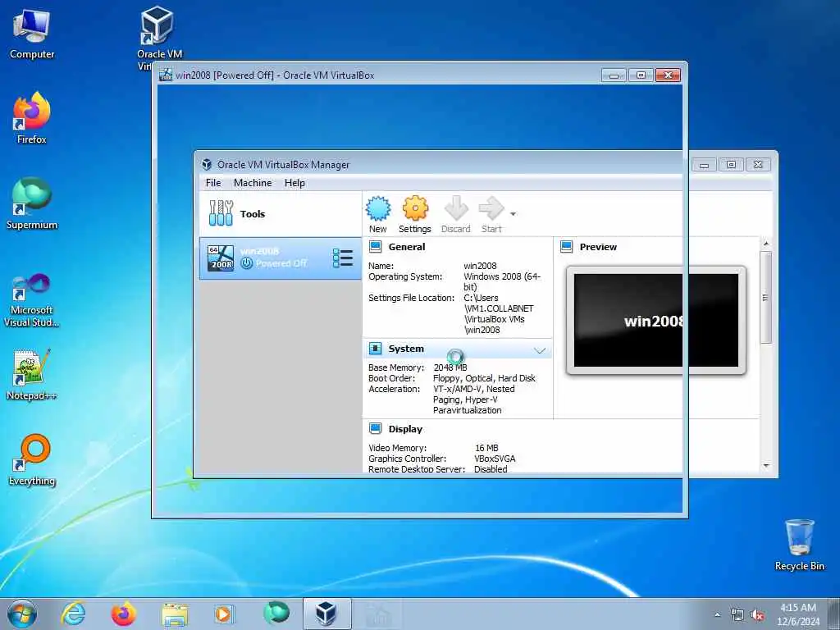Open Windows Media Player from the taskbar
Image resolution: width=840 pixels, height=630 pixels.
pyautogui.click(x=223, y=614)
